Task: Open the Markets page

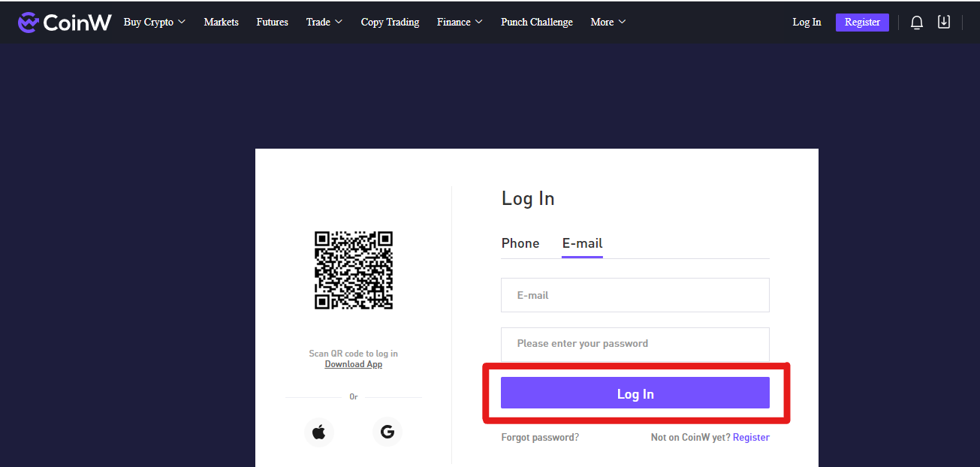Action: tap(222, 22)
